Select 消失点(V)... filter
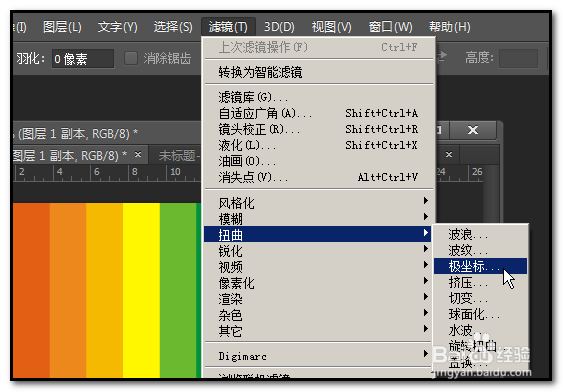This screenshot has width=563, height=392. pos(319,177)
